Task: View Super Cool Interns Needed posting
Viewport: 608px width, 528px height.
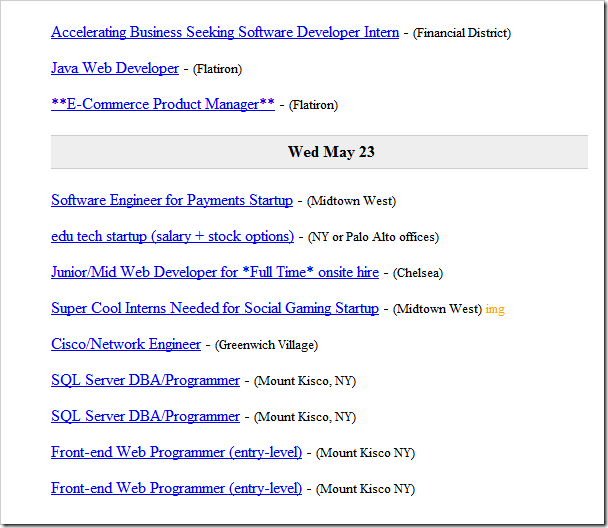Action: (215, 308)
